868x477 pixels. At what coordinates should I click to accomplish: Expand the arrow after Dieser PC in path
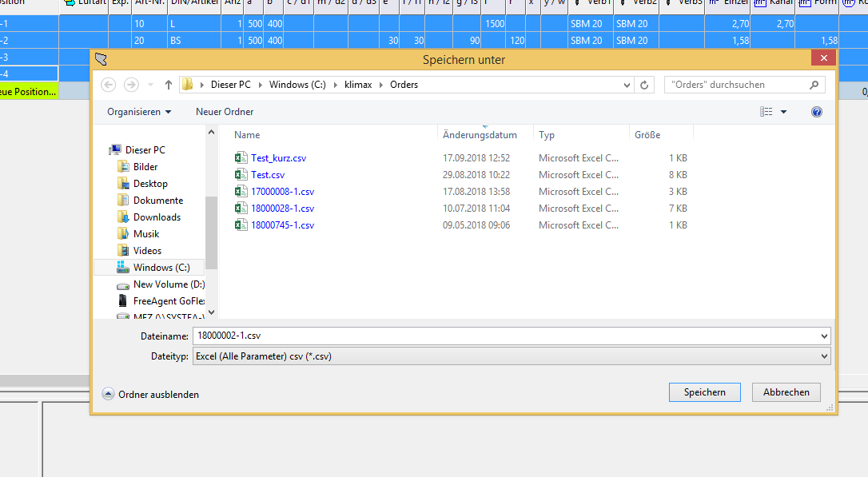coord(261,85)
